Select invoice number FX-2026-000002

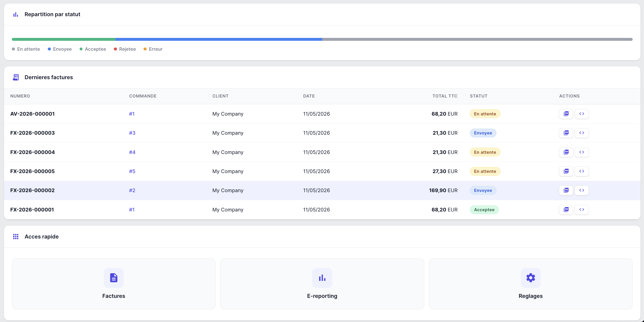pos(32,190)
